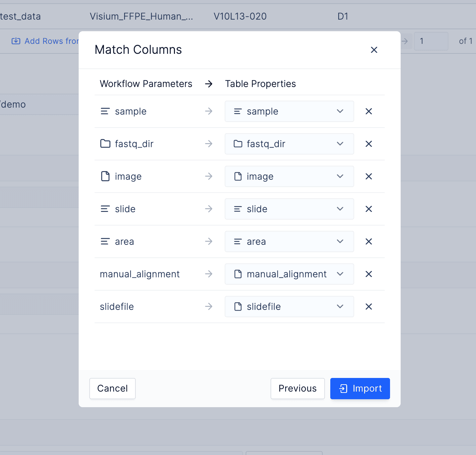The width and height of the screenshot is (476, 455).
Task: Open the image table property dropdown
Action: (289, 176)
